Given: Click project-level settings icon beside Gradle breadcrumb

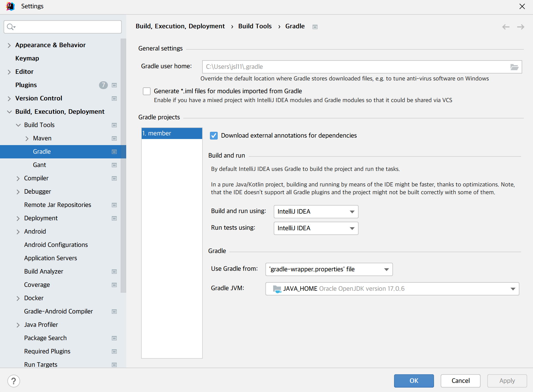Looking at the screenshot, I should point(315,27).
